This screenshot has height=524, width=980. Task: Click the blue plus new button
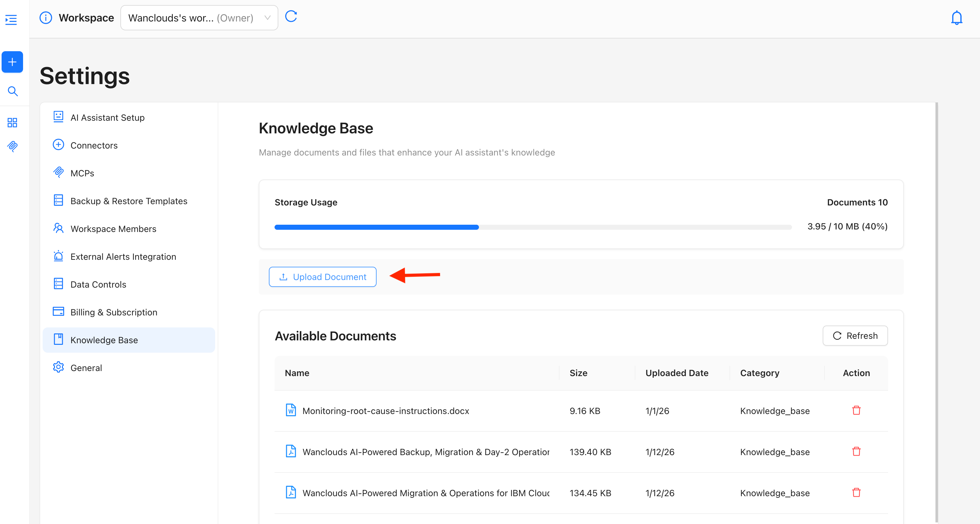[x=12, y=62]
